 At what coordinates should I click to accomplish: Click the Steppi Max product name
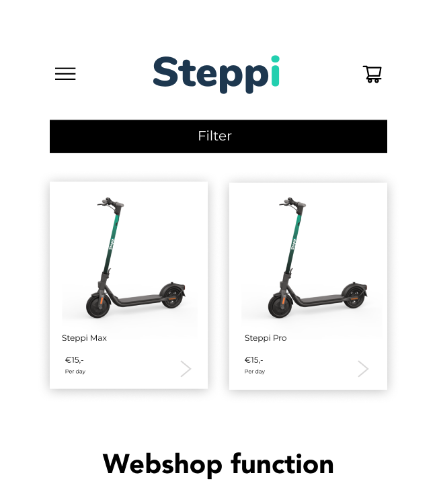point(84,338)
